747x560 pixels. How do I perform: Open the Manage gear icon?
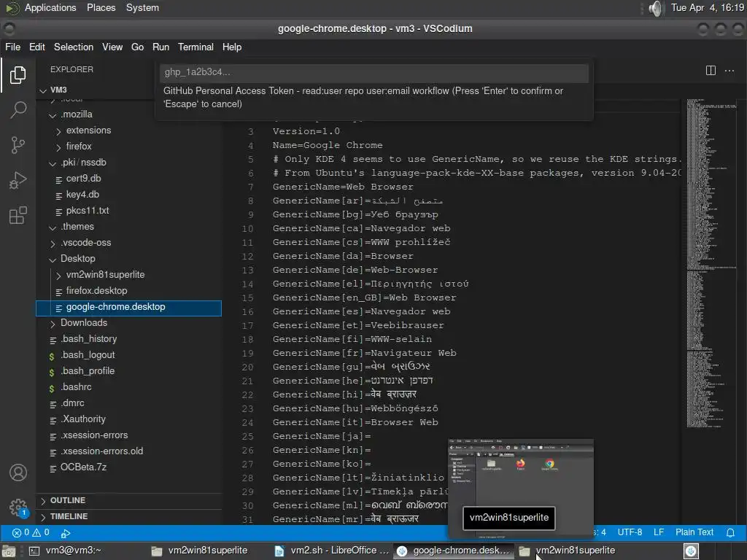coord(18,507)
